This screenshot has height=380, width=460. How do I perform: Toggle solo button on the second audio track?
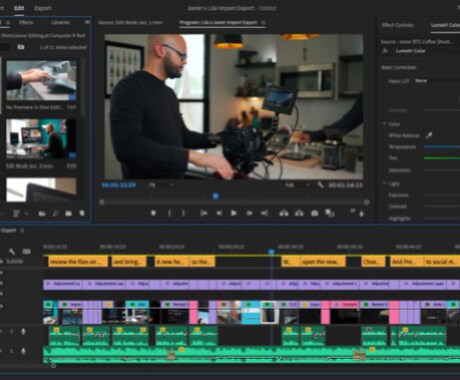(x=12, y=351)
